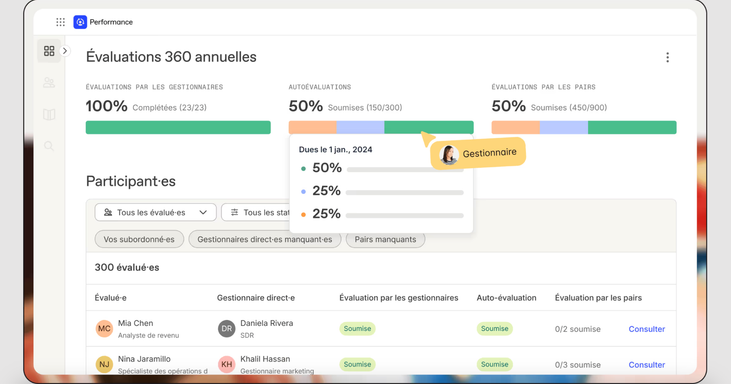
Task: Open the Tous les évalué·es dropdown
Action: point(155,213)
